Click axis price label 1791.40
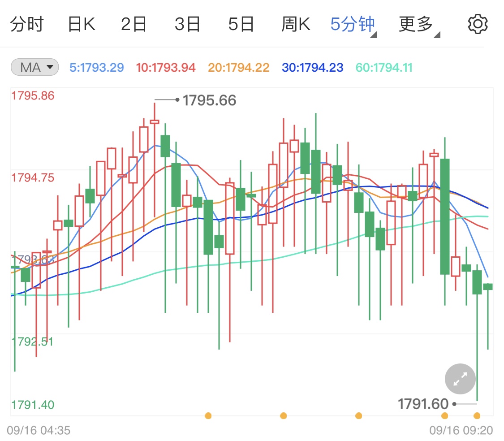The image size is (504, 441). 33,405
